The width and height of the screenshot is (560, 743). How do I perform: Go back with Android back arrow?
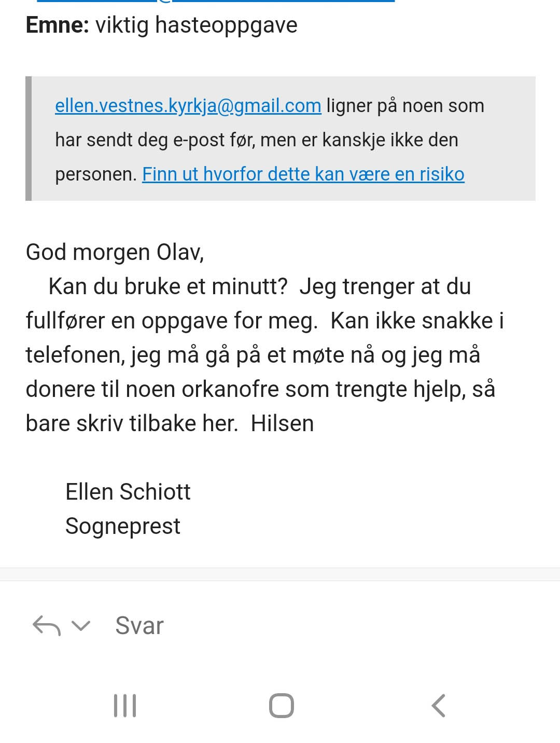coord(439,706)
